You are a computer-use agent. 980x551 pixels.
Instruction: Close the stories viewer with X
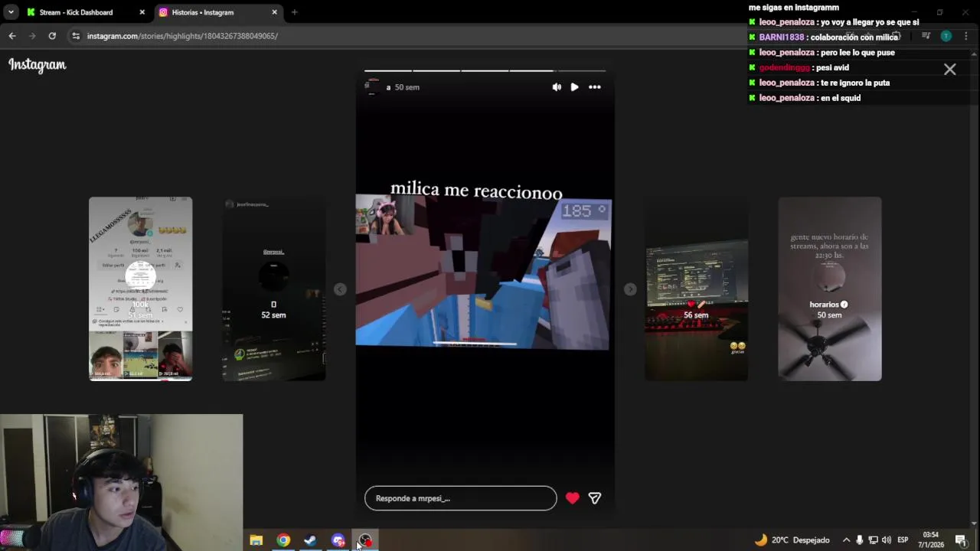coord(950,70)
